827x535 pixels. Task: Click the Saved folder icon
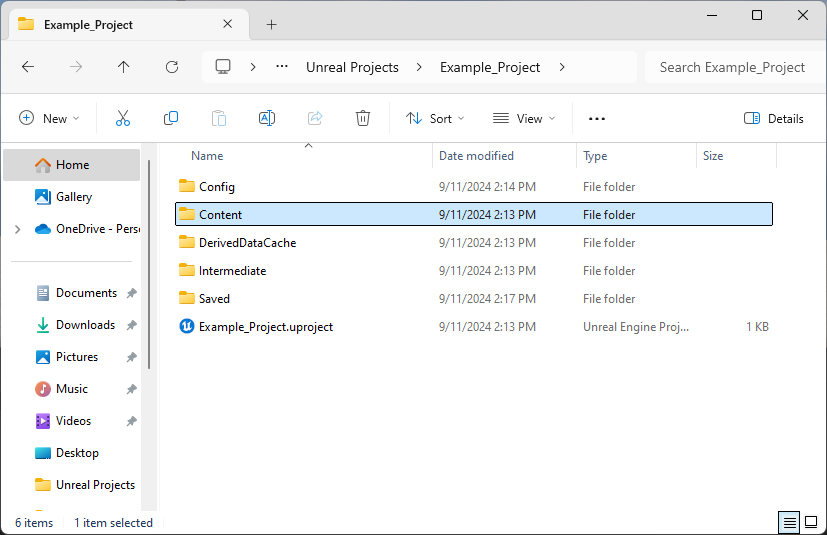(187, 298)
